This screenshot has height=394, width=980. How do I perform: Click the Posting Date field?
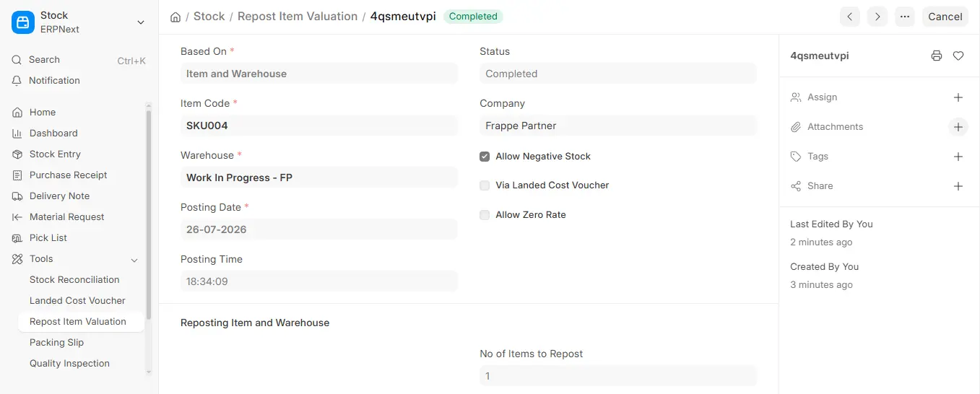coord(319,229)
